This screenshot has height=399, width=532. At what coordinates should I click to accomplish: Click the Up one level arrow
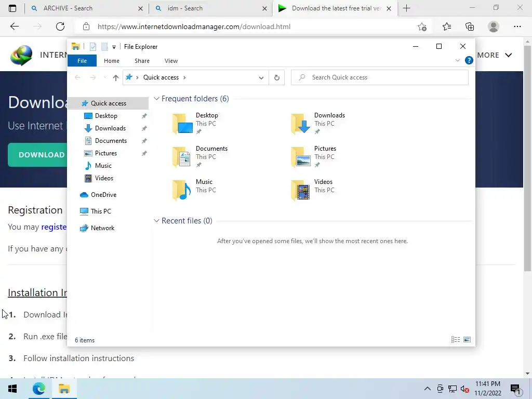point(116,78)
